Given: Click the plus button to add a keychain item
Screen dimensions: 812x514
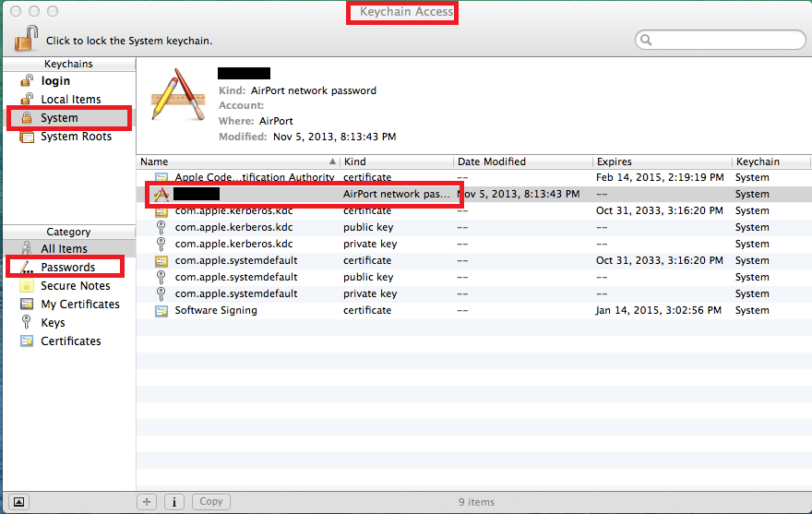Looking at the screenshot, I should (147, 502).
